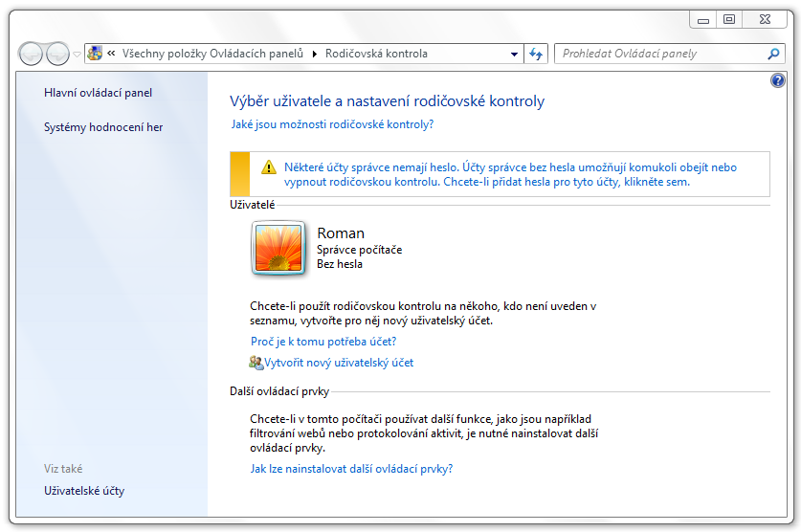
Task: Click the Správce počítače text under Roman
Action: tap(359, 250)
